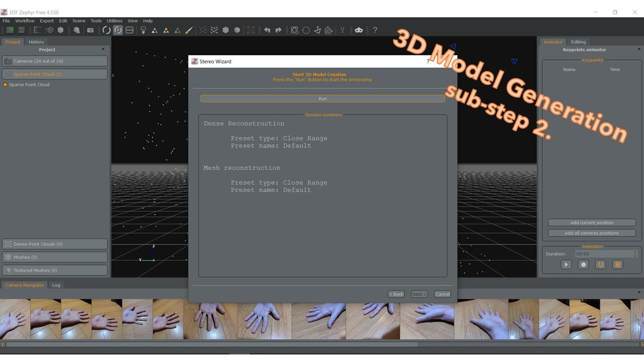644x362 pixels.
Task: Expand the Meshes (0) section
Action: click(x=55, y=257)
